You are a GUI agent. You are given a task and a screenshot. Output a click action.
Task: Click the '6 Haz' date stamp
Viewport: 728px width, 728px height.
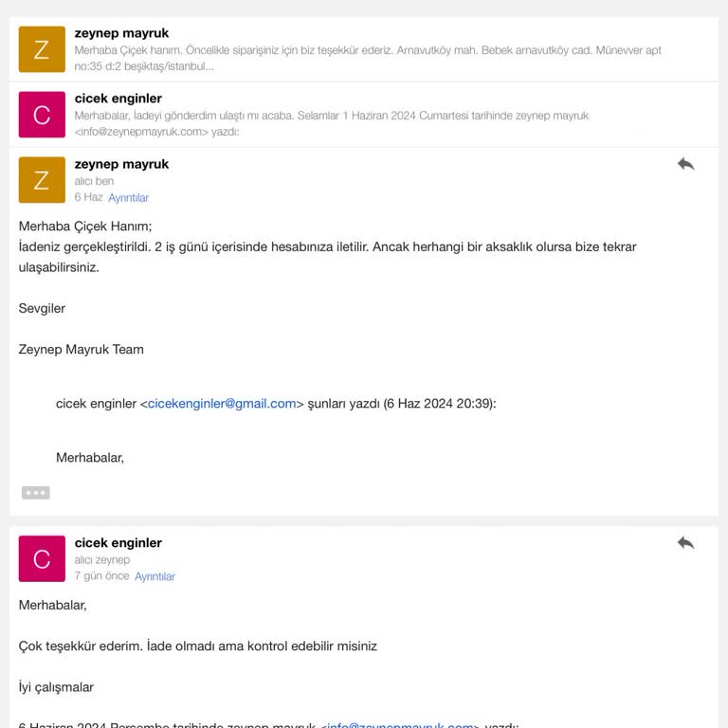pos(88,197)
